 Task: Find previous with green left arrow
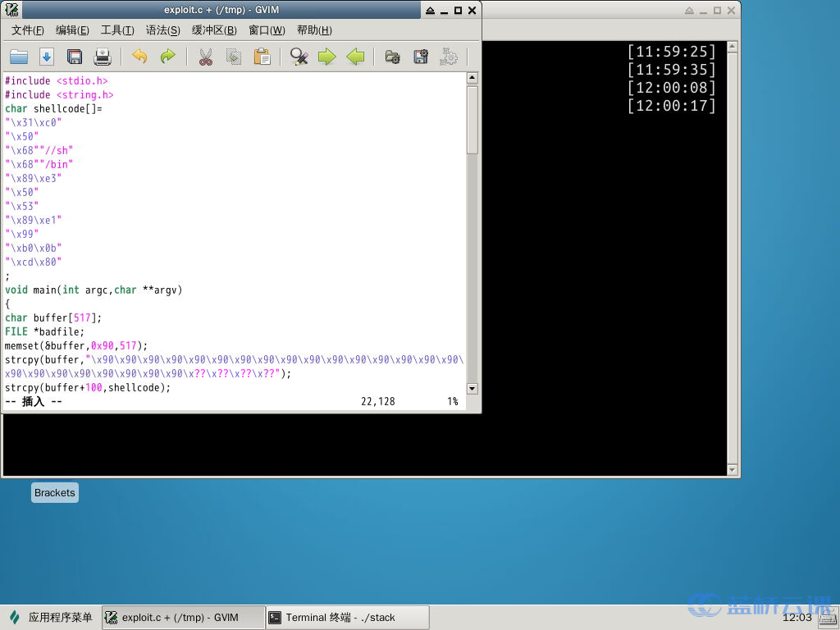pyautogui.click(x=355, y=57)
